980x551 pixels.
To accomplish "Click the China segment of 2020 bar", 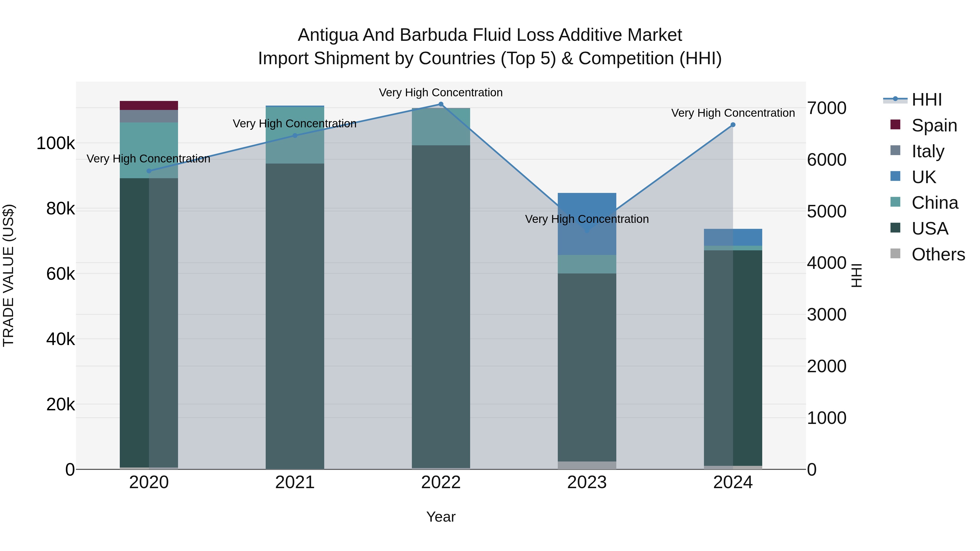I will pyautogui.click(x=149, y=150).
